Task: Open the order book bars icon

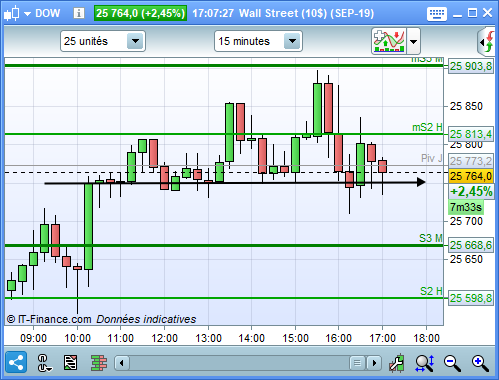Action: coord(99,363)
